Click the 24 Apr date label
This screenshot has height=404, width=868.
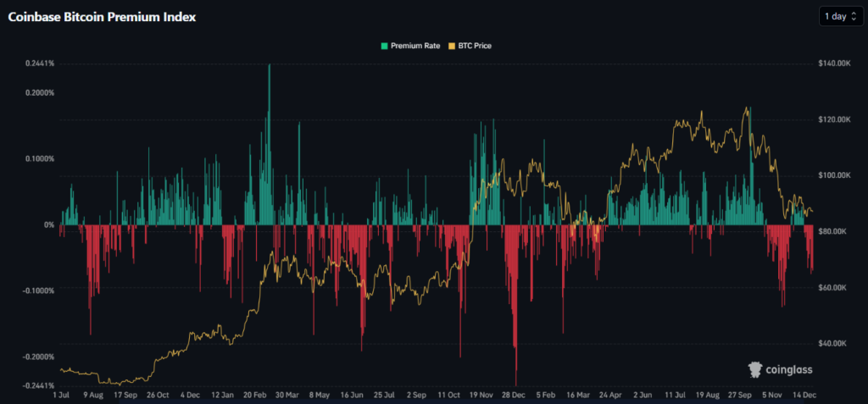610,396
